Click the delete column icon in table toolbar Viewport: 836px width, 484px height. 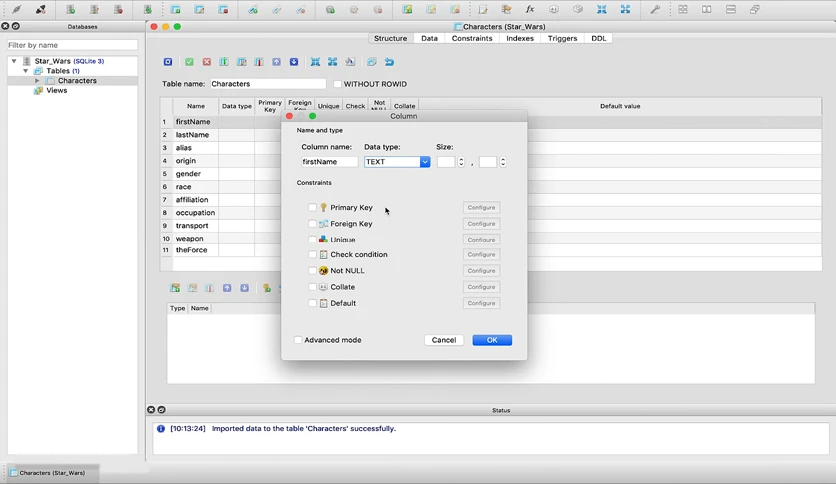click(259, 62)
